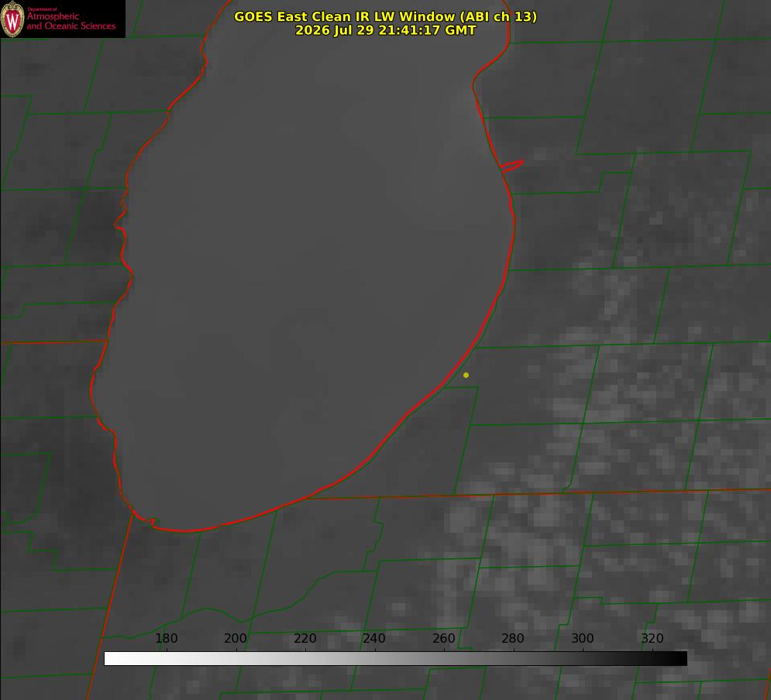Click the University of Wisconsin crest logo
Image resolution: width=771 pixels, height=700 pixels.
[12, 19]
